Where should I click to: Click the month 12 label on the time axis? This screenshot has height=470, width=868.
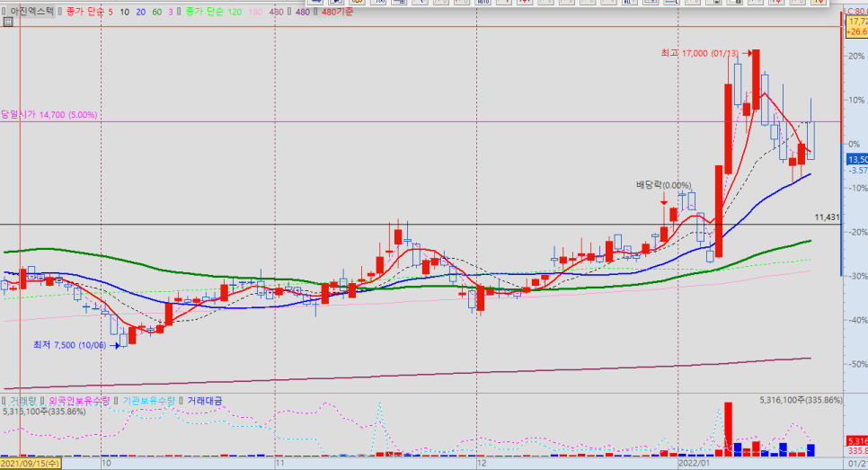click(483, 463)
